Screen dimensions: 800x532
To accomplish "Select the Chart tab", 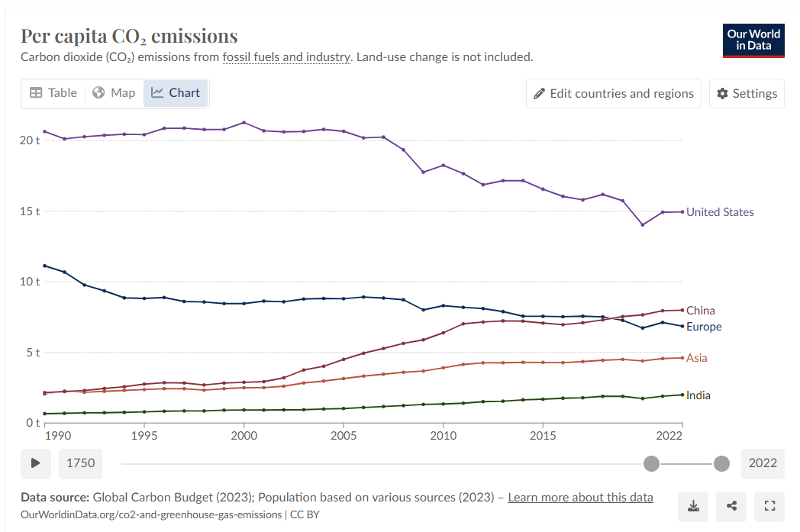I will pyautogui.click(x=176, y=92).
